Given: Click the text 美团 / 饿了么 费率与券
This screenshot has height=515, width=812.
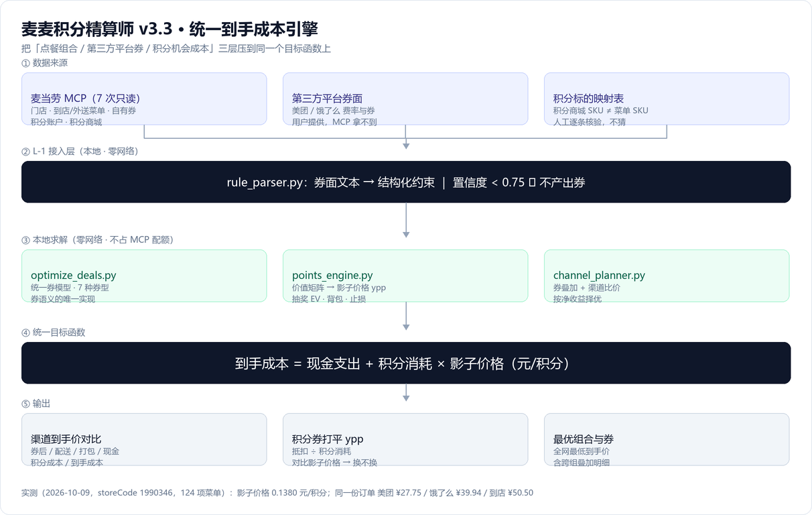Looking at the screenshot, I should pos(334,111).
